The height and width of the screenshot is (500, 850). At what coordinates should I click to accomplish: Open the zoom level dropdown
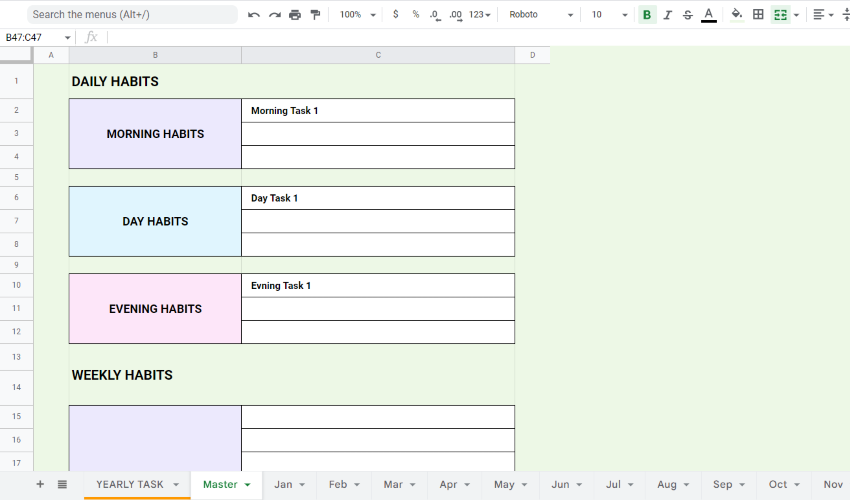pyautogui.click(x=357, y=15)
